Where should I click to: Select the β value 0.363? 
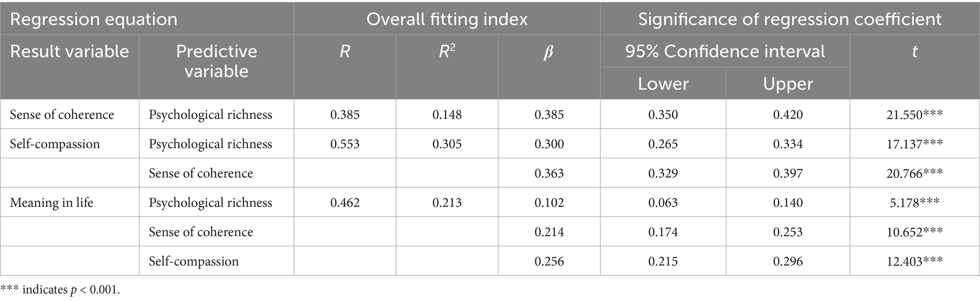click(549, 173)
